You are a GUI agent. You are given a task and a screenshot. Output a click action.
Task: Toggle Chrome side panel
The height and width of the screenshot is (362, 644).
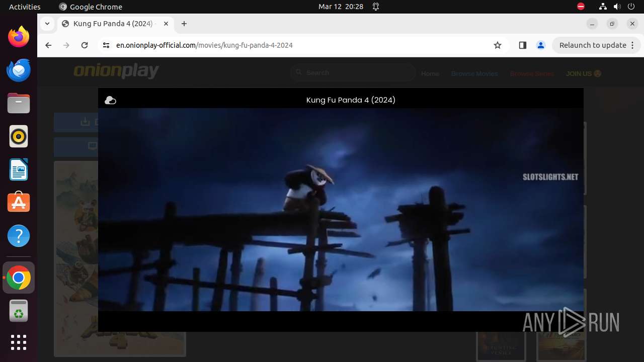[x=522, y=45]
